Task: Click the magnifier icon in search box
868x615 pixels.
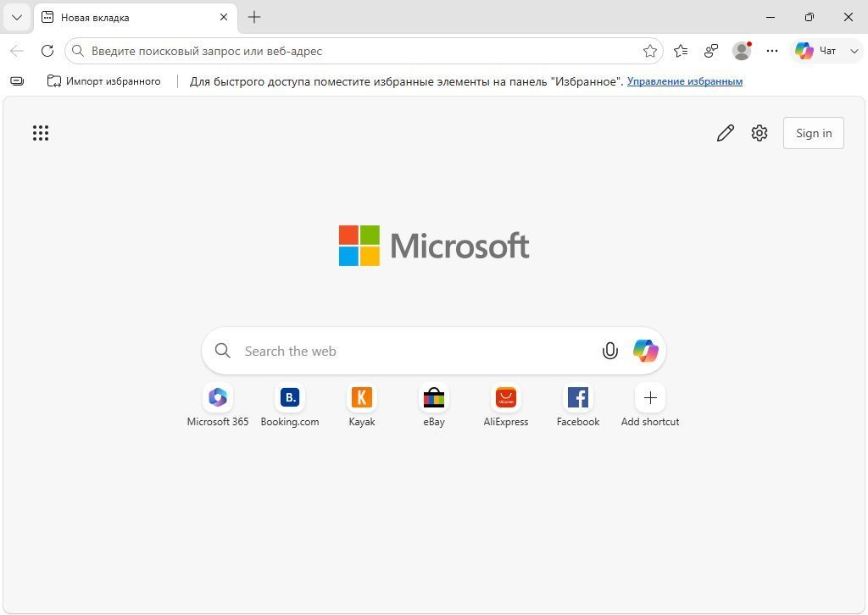Action: click(223, 351)
